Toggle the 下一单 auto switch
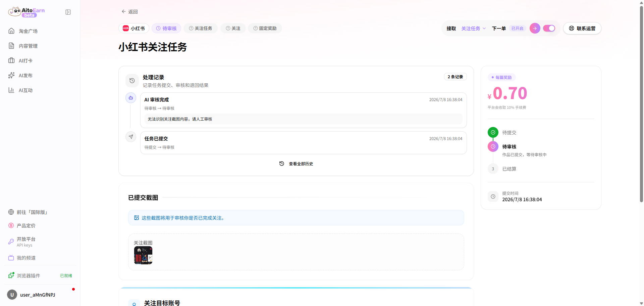 (549, 28)
